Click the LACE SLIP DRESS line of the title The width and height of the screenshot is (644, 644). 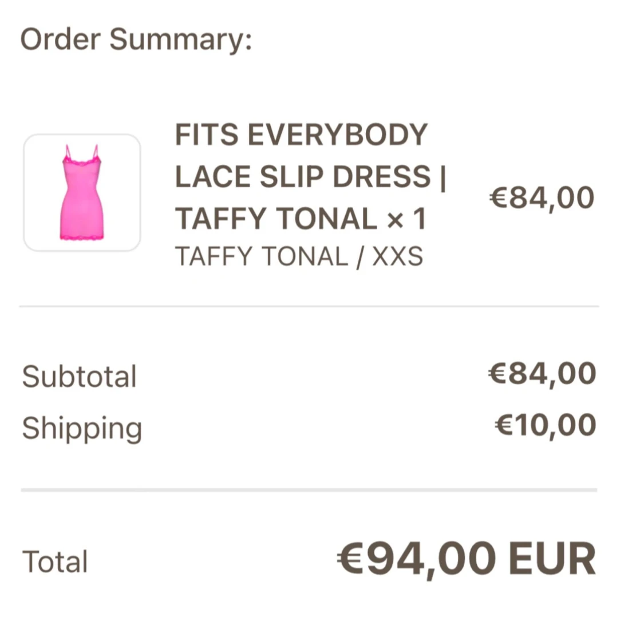point(303,177)
